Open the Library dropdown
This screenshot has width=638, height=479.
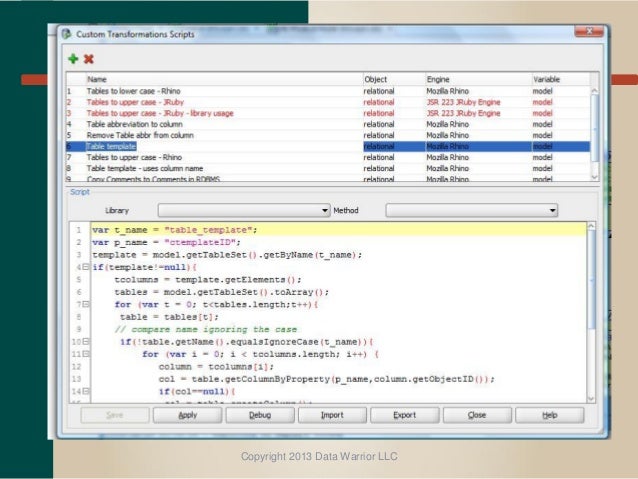pos(244,210)
